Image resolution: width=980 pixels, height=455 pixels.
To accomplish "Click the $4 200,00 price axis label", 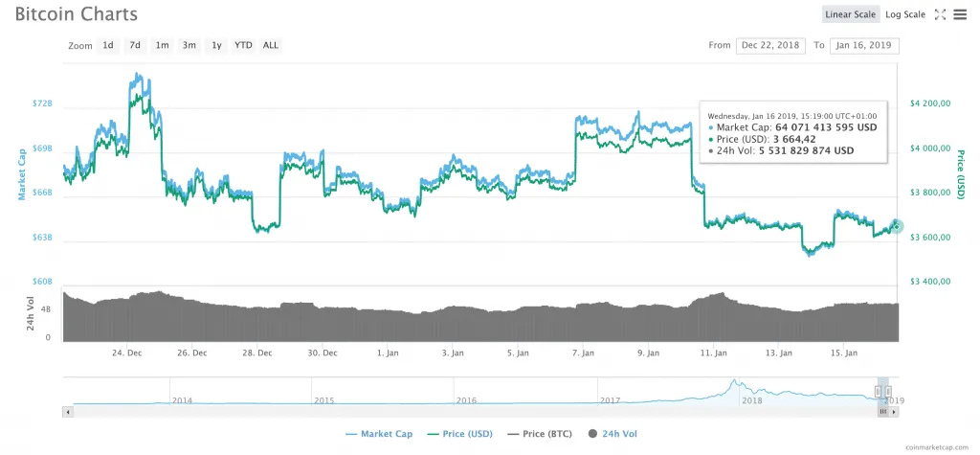I will (928, 103).
